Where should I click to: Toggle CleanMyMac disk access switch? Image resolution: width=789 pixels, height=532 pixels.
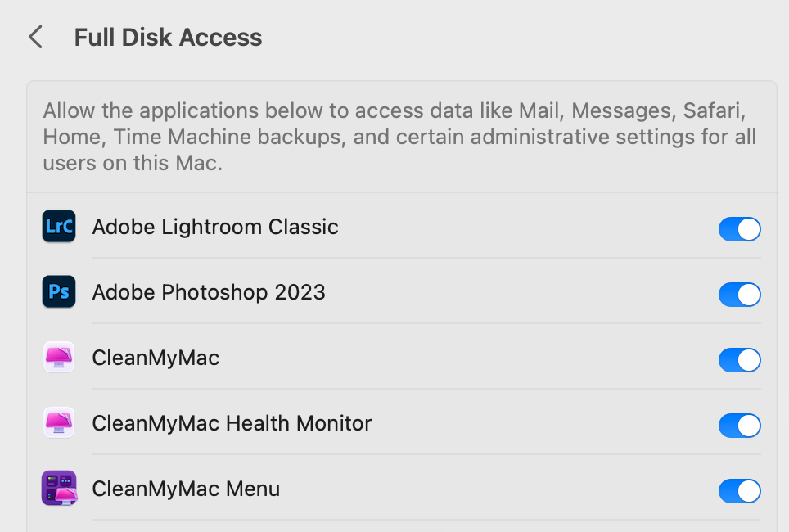pos(739,360)
